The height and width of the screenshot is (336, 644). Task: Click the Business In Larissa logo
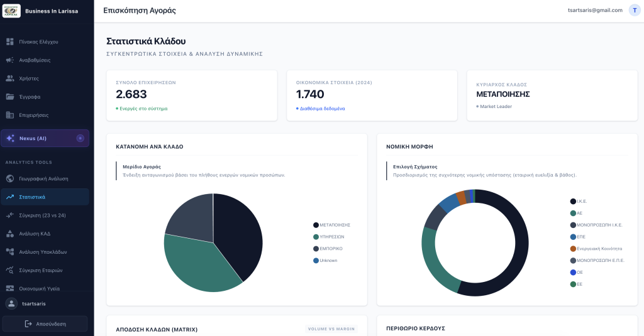[11, 11]
